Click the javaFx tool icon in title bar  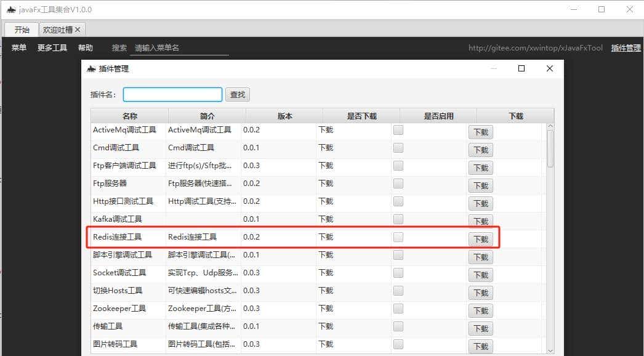11,9
